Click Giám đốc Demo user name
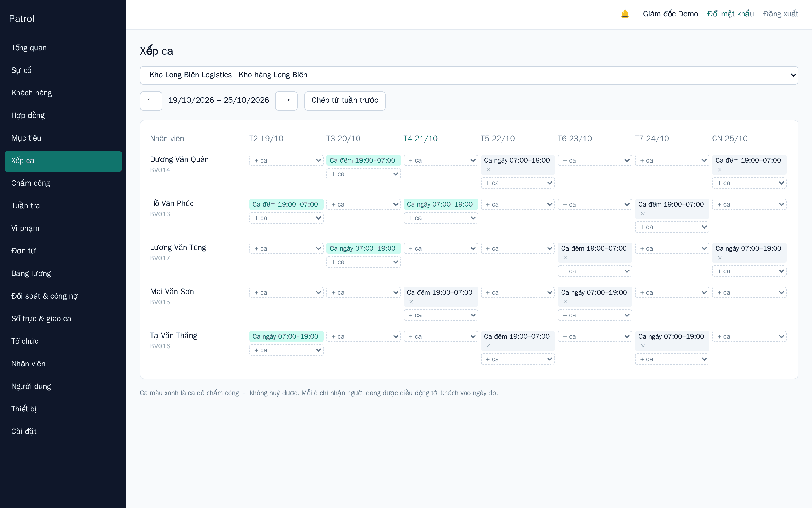This screenshot has width=812, height=508. [x=670, y=14]
